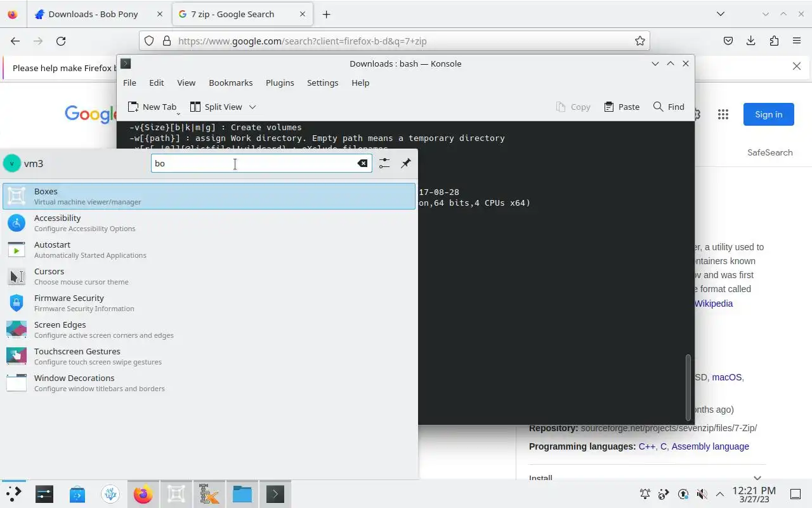Open Dolphin file manager in taskbar
The width and height of the screenshot is (812, 508).
242,494
